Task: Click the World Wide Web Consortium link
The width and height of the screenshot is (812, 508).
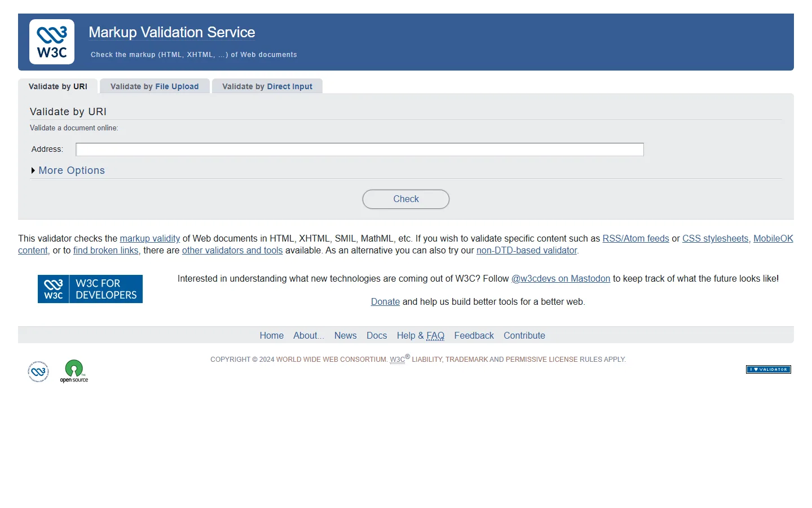Action: click(x=332, y=360)
